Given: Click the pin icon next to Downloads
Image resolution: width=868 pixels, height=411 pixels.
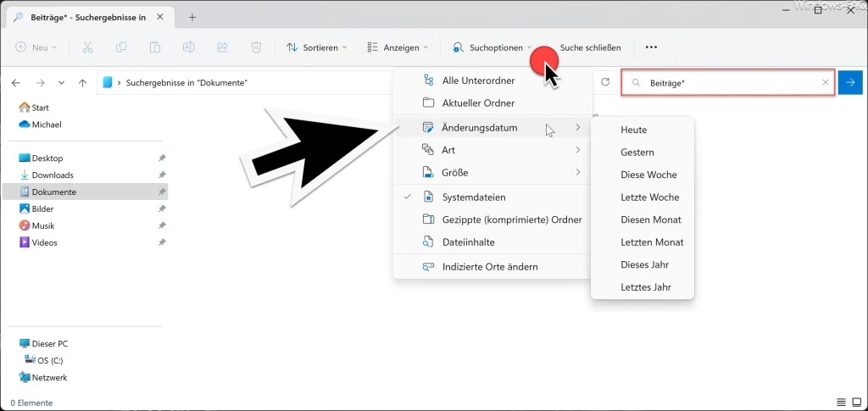Looking at the screenshot, I should click(x=162, y=175).
